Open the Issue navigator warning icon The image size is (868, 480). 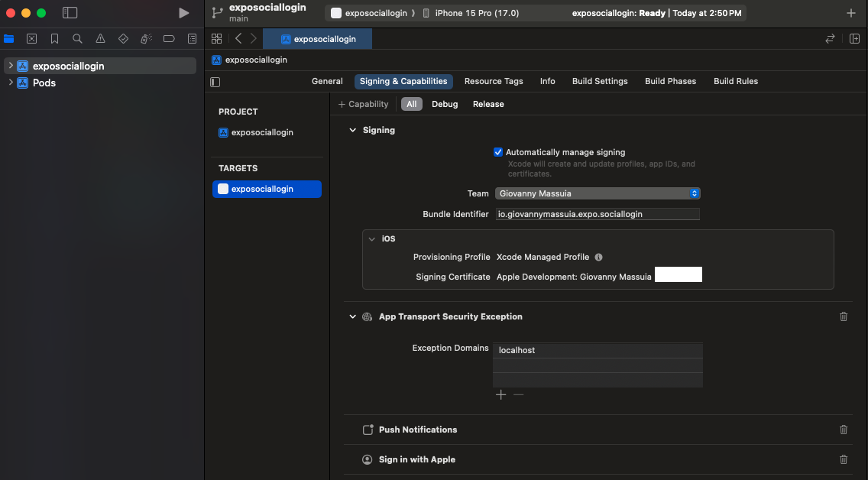100,39
